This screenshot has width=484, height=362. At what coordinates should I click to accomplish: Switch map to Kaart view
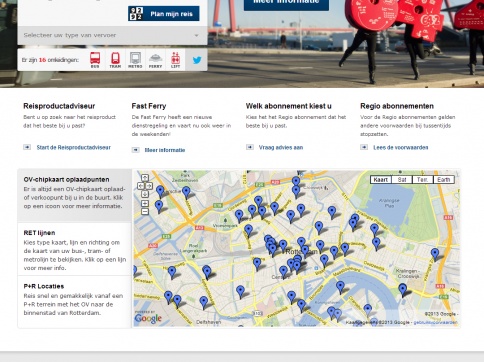(x=380, y=180)
